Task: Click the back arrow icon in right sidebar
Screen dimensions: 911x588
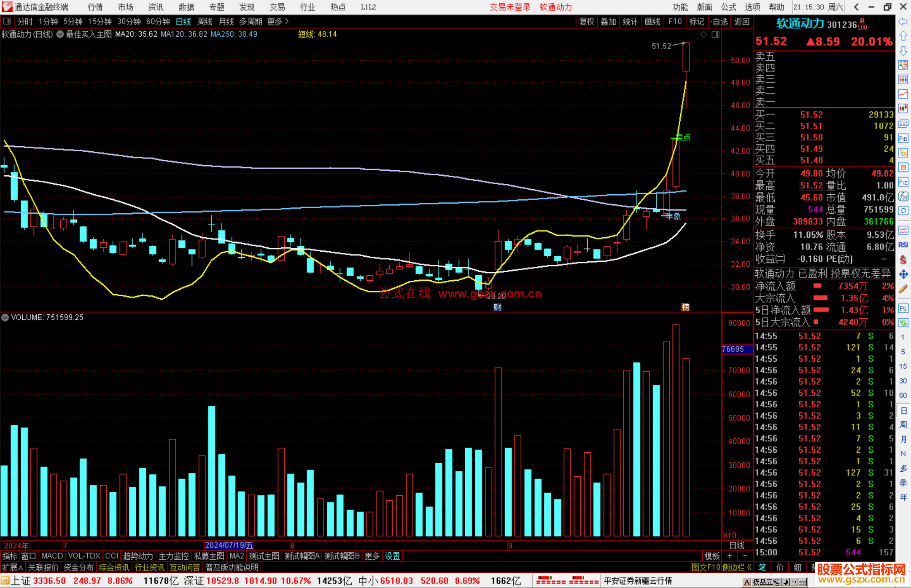Action: point(903,21)
